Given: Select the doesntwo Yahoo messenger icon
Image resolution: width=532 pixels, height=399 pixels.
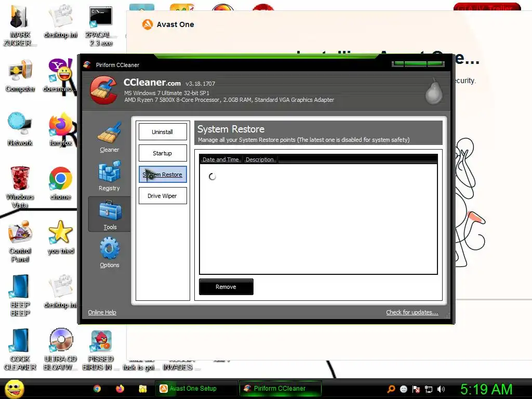Looking at the screenshot, I should click(x=60, y=76).
